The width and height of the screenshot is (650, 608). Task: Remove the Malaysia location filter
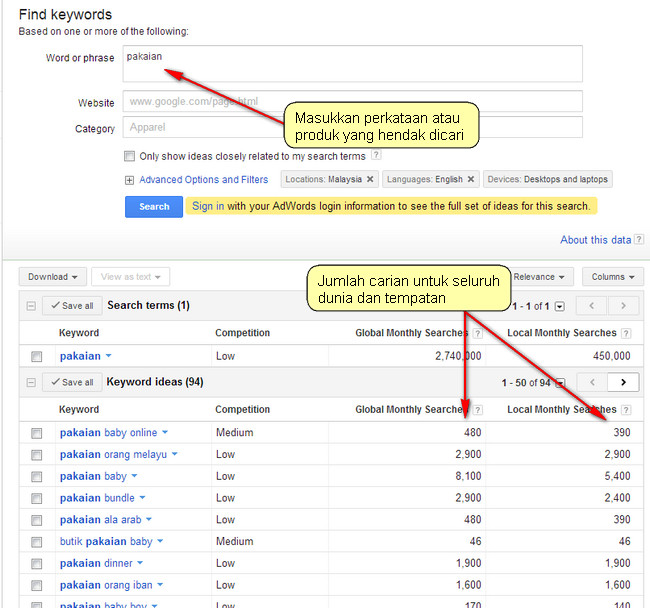(369, 180)
